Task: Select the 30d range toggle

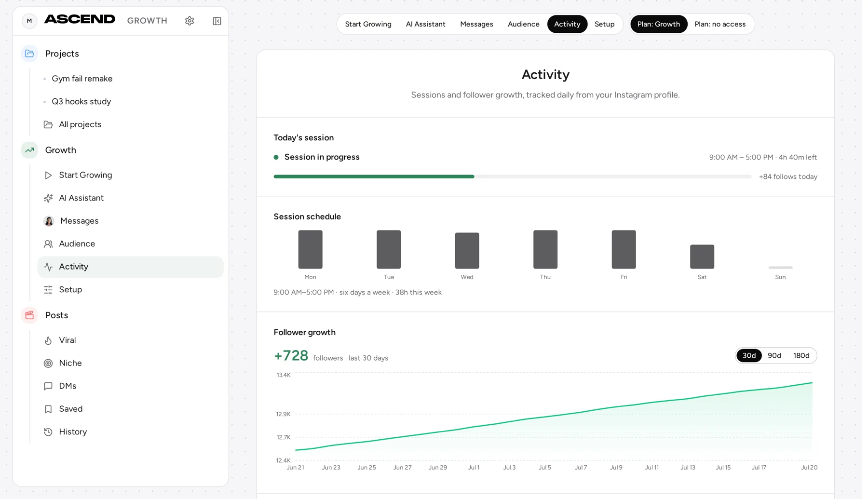Action: click(x=749, y=355)
